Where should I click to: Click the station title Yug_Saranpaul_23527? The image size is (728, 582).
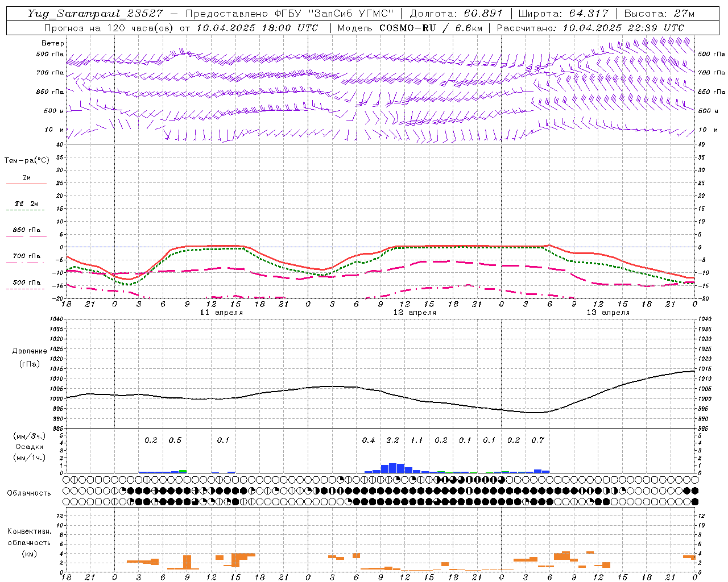[95, 14]
